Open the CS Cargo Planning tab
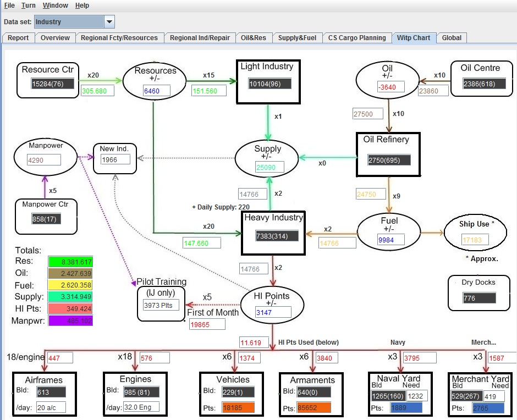The image size is (517, 420). point(357,38)
